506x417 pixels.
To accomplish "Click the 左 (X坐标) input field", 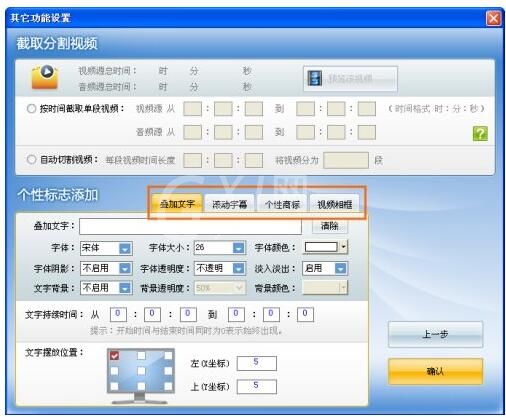I will (x=256, y=363).
